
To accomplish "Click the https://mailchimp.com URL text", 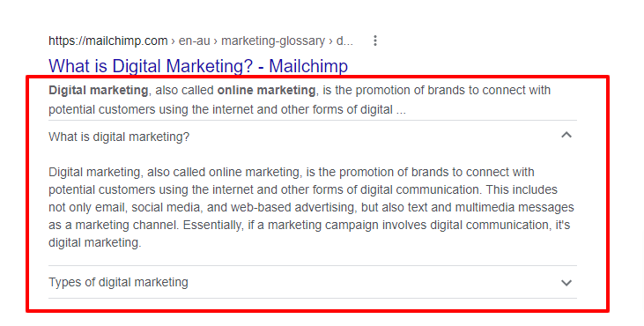I will (x=108, y=41).
